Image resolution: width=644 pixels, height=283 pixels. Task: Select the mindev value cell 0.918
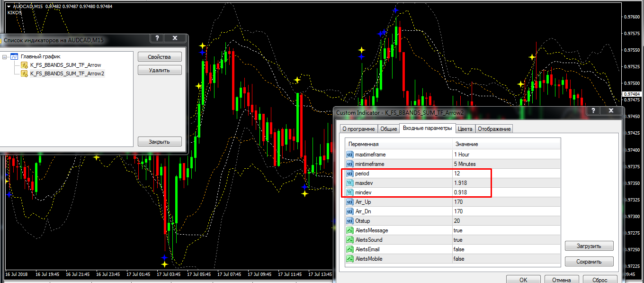(x=506, y=192)
